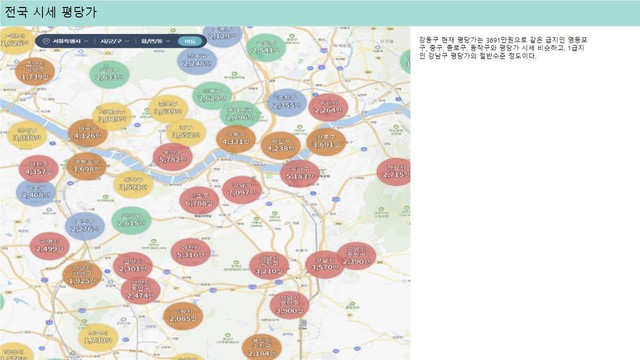Screen dimensions: 640x360
Task: Select the 5,183만 red price marker
Action: coord(300,174)
